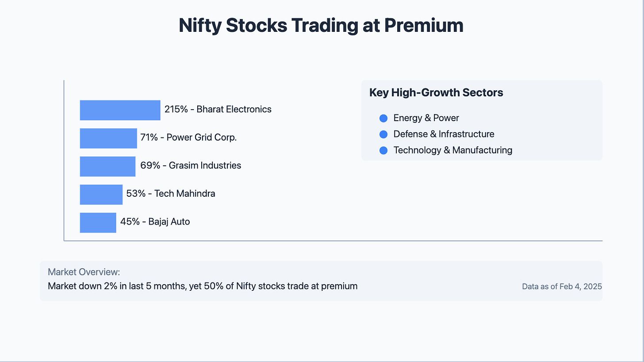Click the Grasim Industries 69% bar
This screenshot has height=362, width=644.
coord(107,166)
